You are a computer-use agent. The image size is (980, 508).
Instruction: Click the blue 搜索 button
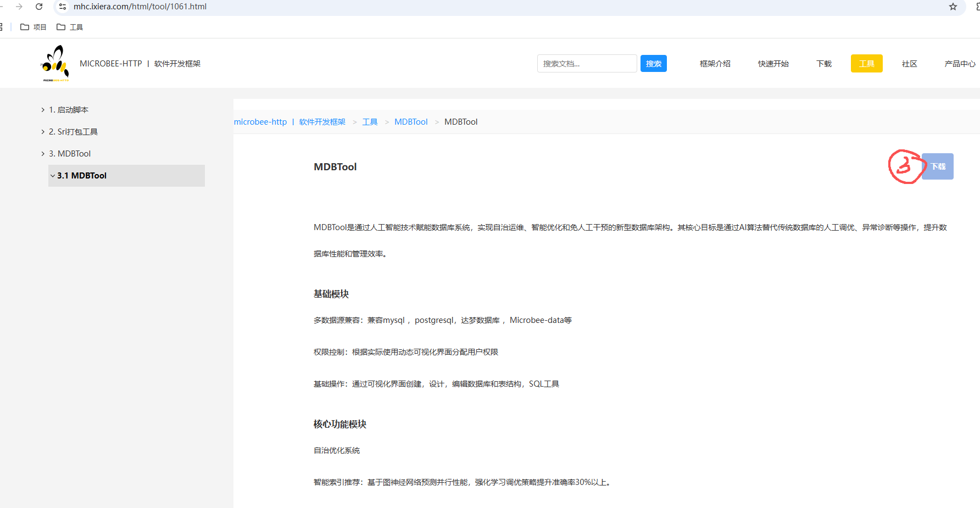[653, 64]
